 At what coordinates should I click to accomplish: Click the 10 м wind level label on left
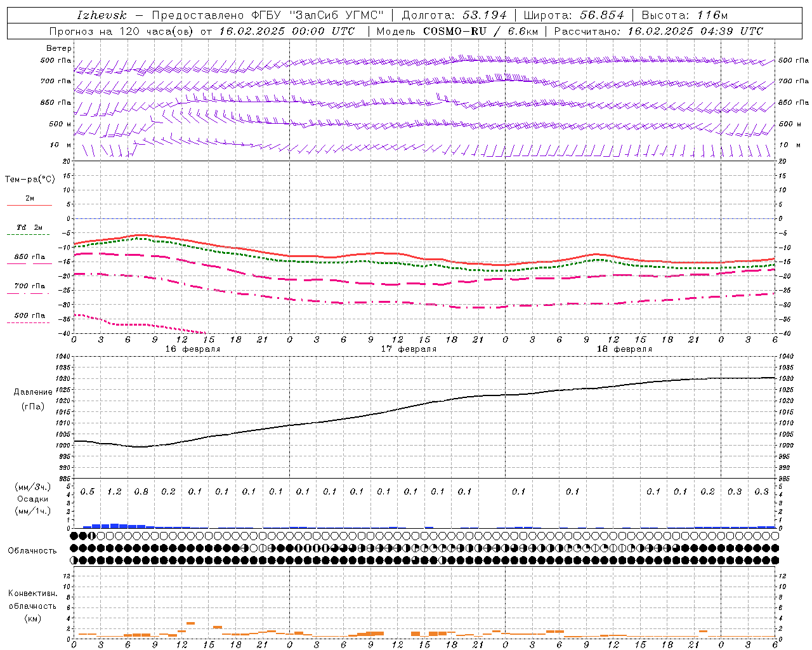coord(60,145)
